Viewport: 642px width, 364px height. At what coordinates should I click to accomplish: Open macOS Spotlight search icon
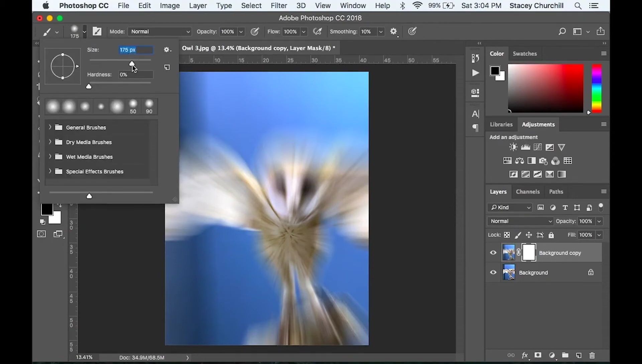click(x=578, y=6)
